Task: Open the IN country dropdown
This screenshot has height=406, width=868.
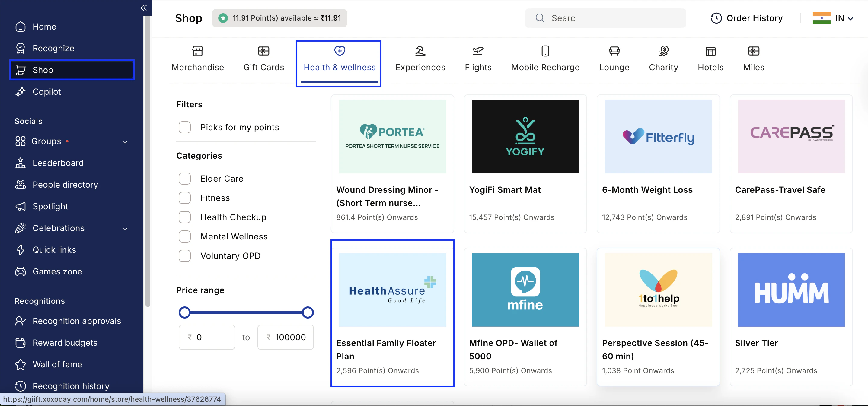Action: pos(844,18)
